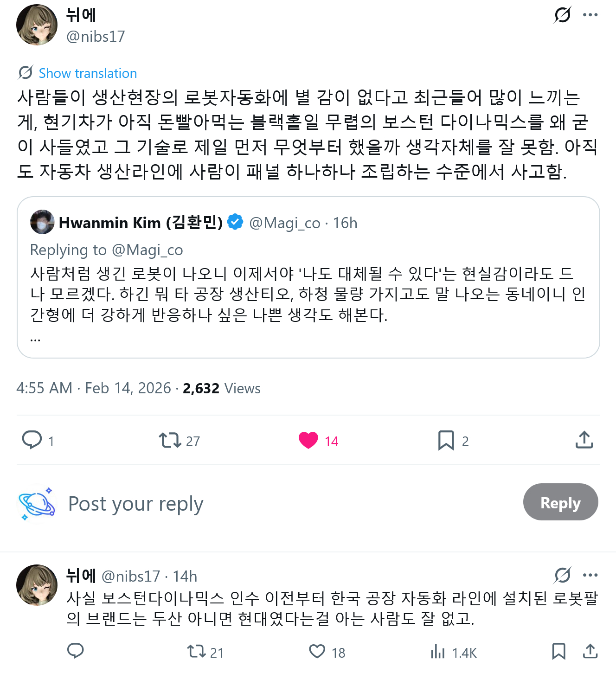Open more options on the 14h reply
The height and width of the screenshot is (673, 616).
(590, 575)
